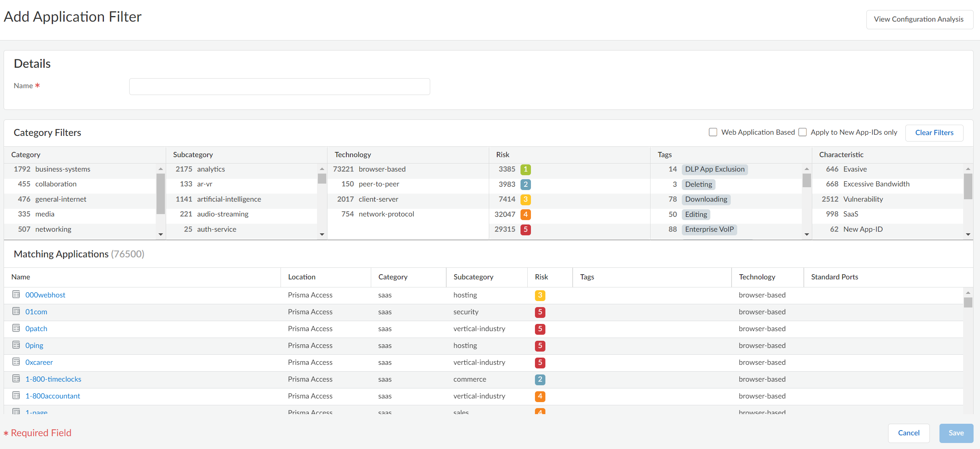
Task: Click into the Name input field
Action: [279, 87]
